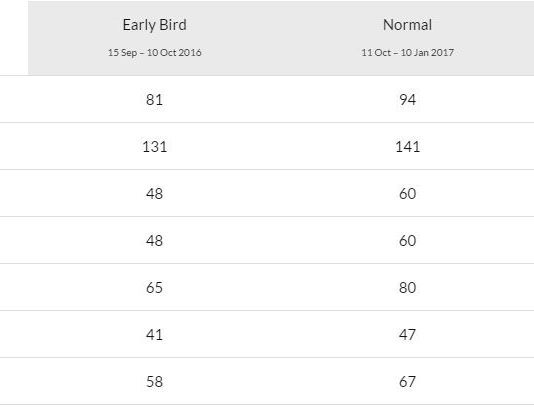Click the blank corner cell beside Early Bird header
Screen dimensions: 534x407
pyautogui.click(x=14, y=37)
